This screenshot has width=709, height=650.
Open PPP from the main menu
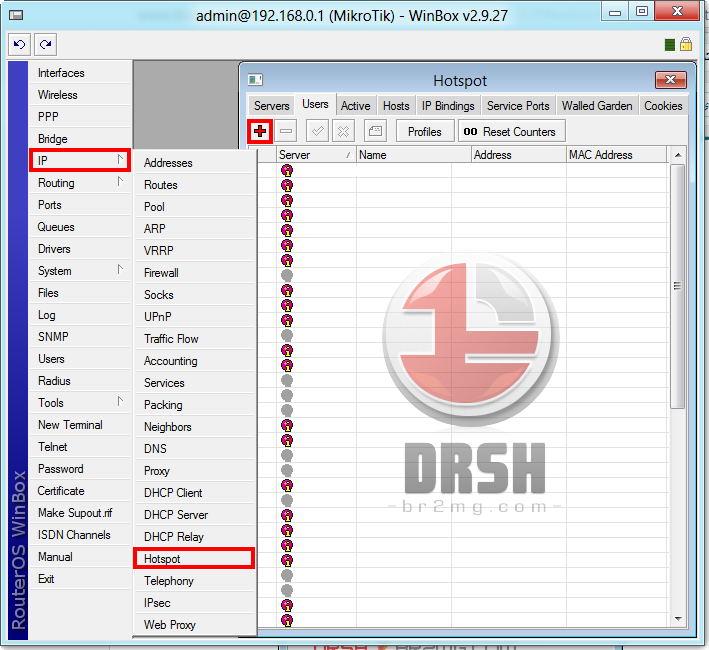coord(80,117)
